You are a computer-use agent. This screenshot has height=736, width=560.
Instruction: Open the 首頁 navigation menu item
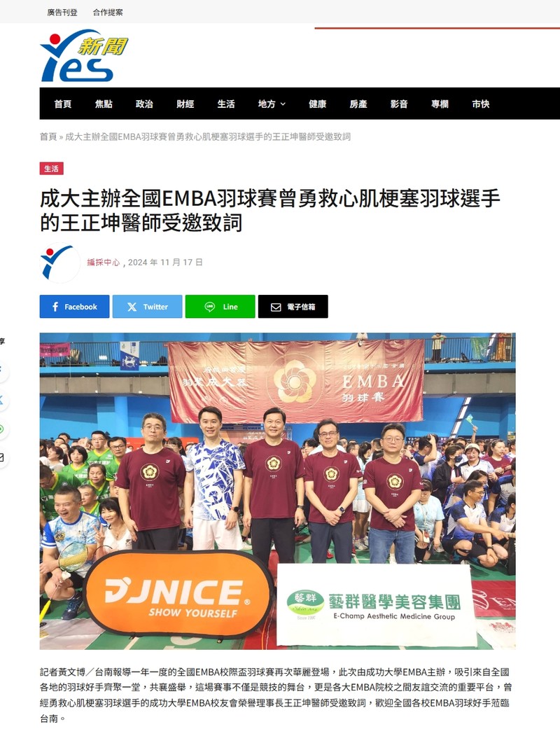(x=63, y=104)
